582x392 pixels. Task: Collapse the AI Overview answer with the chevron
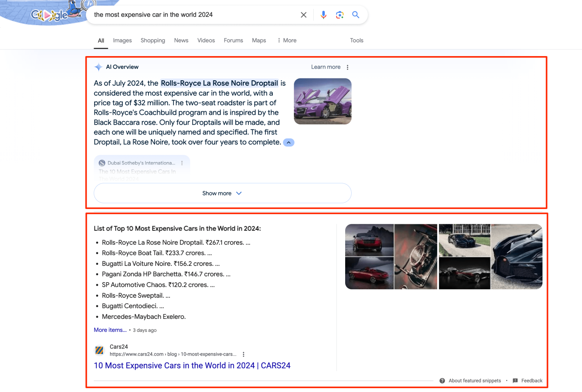point(289,142)
